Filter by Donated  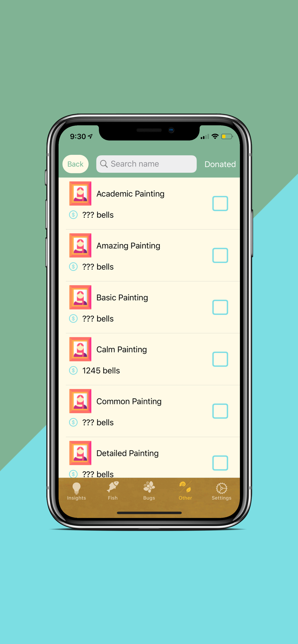220,164
